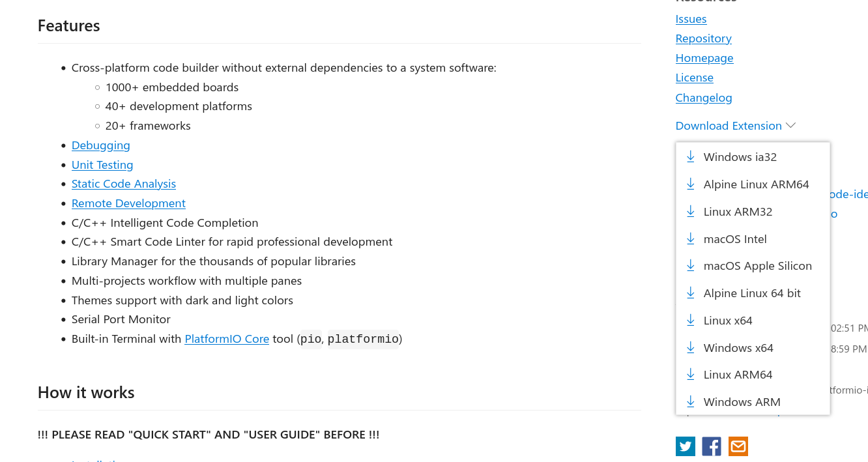Image resolution: width=868 pixels, height=462 pixels.
Task: Click download arrow icon beside Windows ARM
Action: pos(691,401)
